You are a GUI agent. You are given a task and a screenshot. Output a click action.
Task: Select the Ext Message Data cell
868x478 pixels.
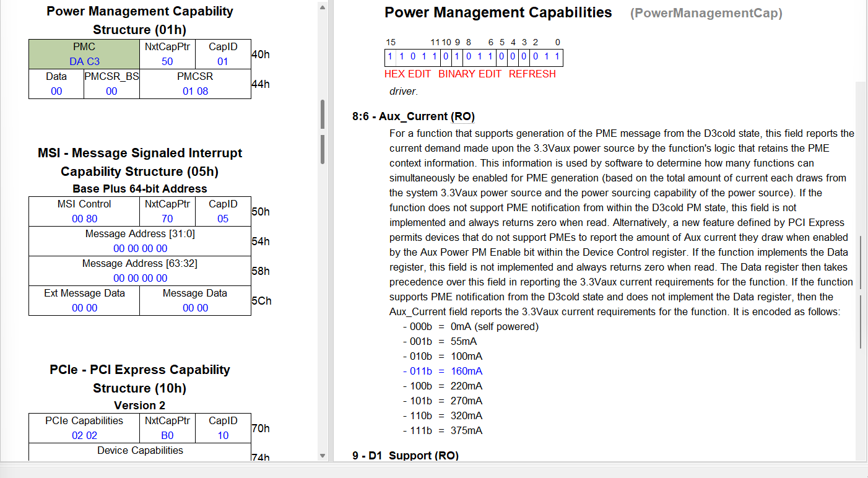[x=84, y=301]
